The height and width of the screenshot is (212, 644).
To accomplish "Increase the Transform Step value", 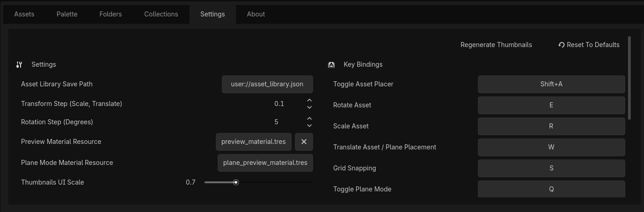I will click(309, 100).
